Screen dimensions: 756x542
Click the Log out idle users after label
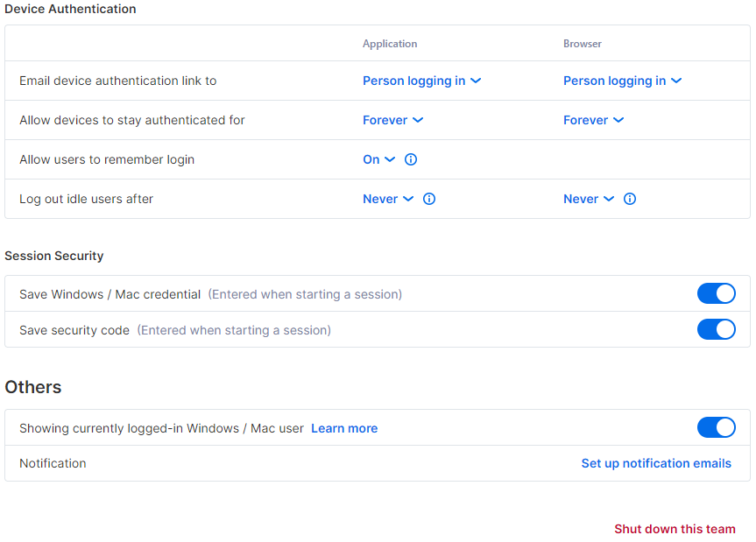tap(87, 199)
